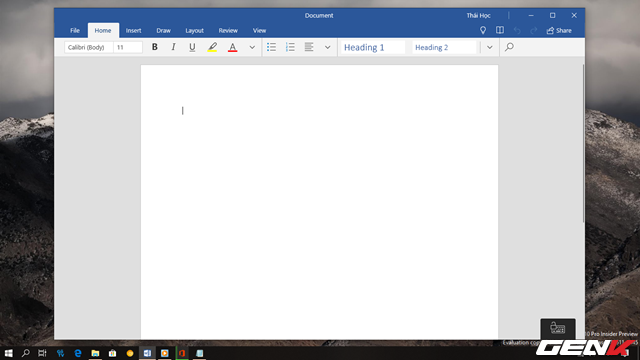Open Microsoft Store from the taskbar
Viewport: 640px width, 360px height.
(x=112, y=353)
